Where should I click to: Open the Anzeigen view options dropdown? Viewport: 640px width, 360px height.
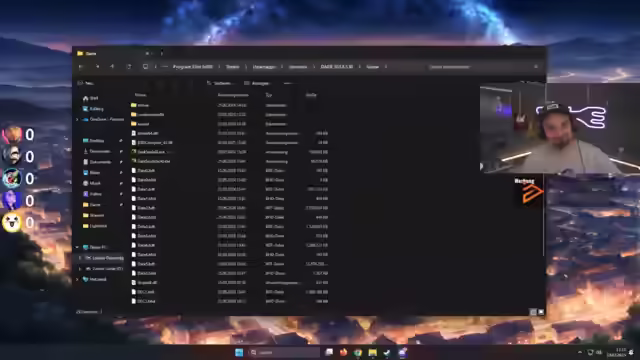click(x=258, y=83)
